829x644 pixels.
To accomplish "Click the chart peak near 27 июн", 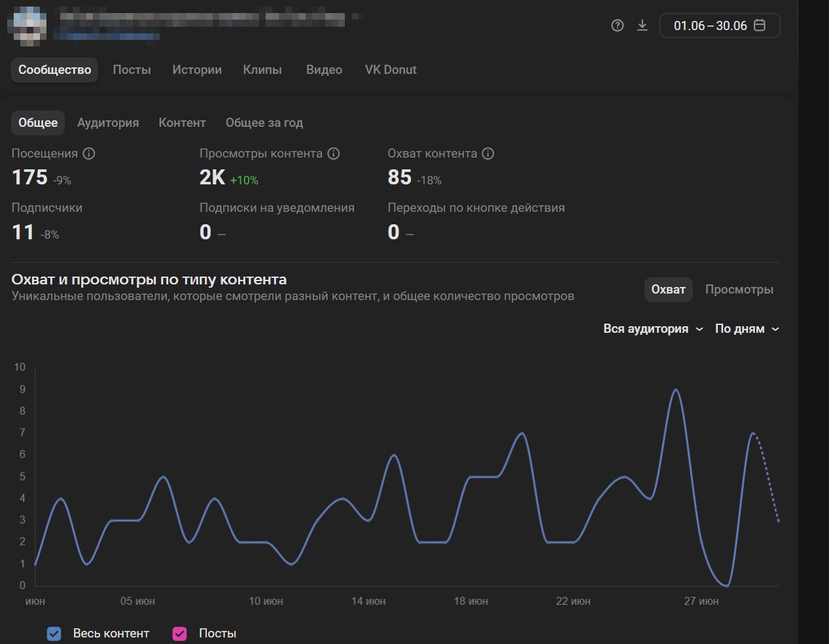I will [676, 390].
